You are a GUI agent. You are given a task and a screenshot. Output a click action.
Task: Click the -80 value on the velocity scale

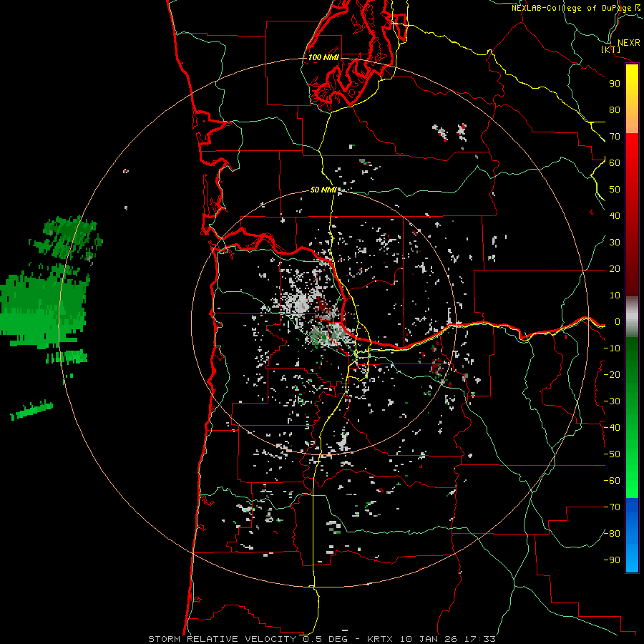[x=612, y=534]
